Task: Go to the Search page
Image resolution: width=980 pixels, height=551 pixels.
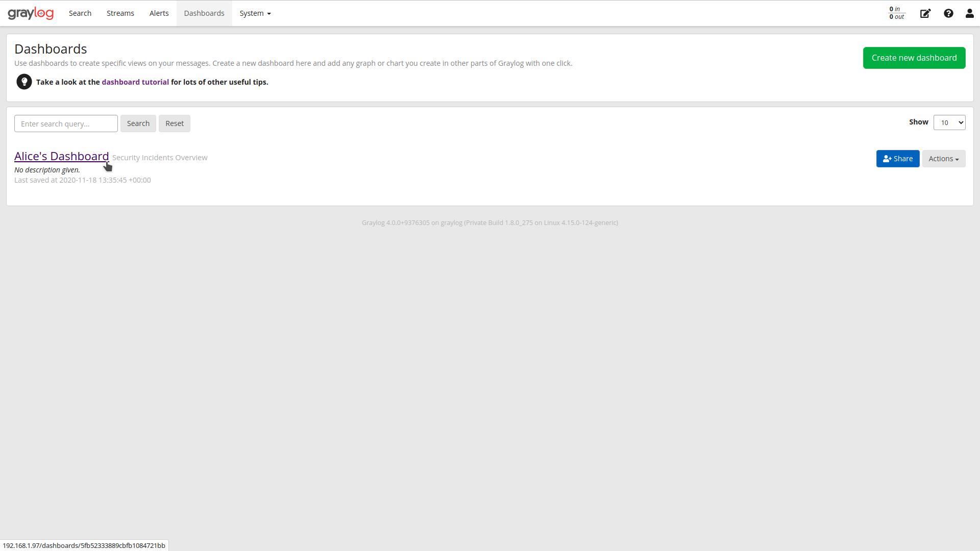Action: (80, 13)
